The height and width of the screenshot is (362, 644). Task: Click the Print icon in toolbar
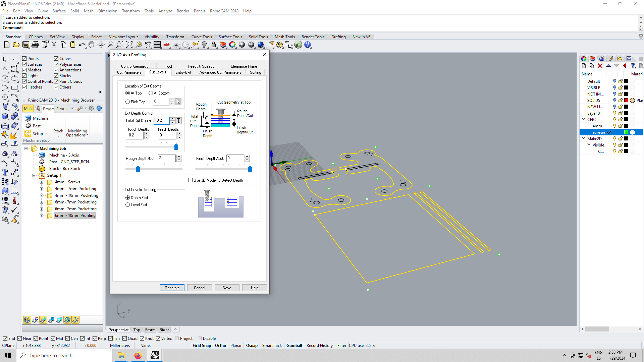(x=35, y=45)
